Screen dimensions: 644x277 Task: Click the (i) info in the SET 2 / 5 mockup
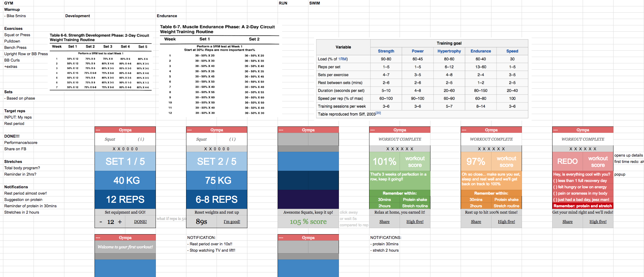[x=232, y=139]
